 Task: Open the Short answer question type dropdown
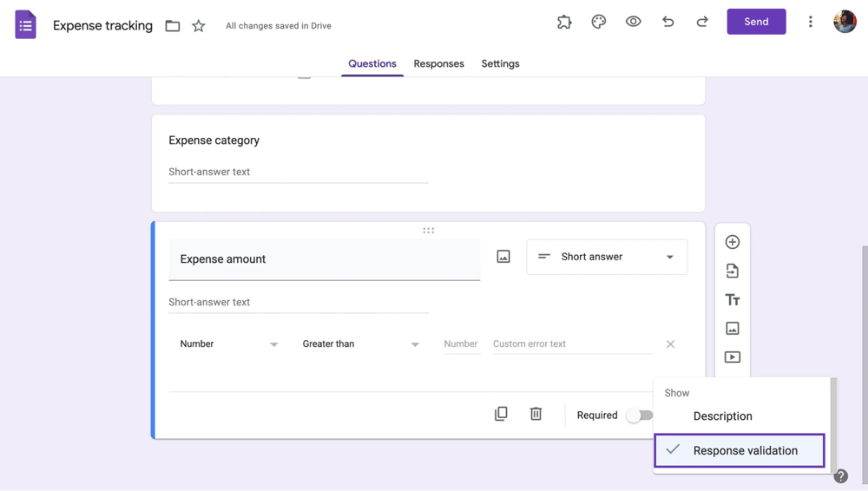pyautogui.click(x=607, y=257)
